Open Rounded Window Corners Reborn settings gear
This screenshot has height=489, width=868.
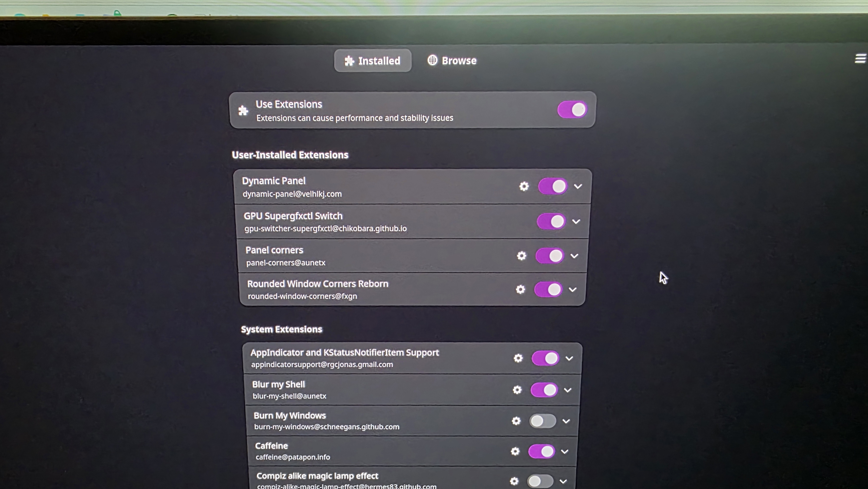click(521, 289)
